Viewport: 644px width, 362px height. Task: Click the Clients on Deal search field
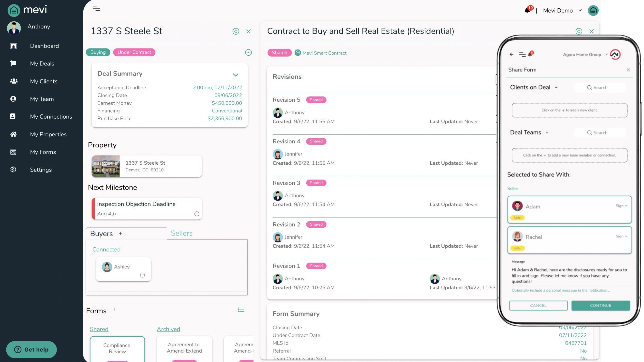tap(600, 88)
